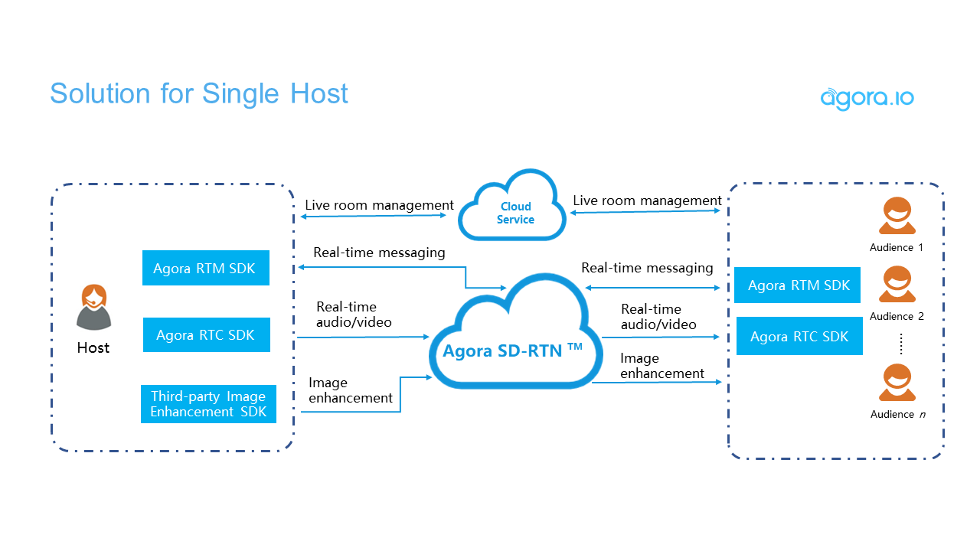This screenshot has height=551, width=980.
Task: Click the right 'Live room management' label
Action: [x=648, y=201]
